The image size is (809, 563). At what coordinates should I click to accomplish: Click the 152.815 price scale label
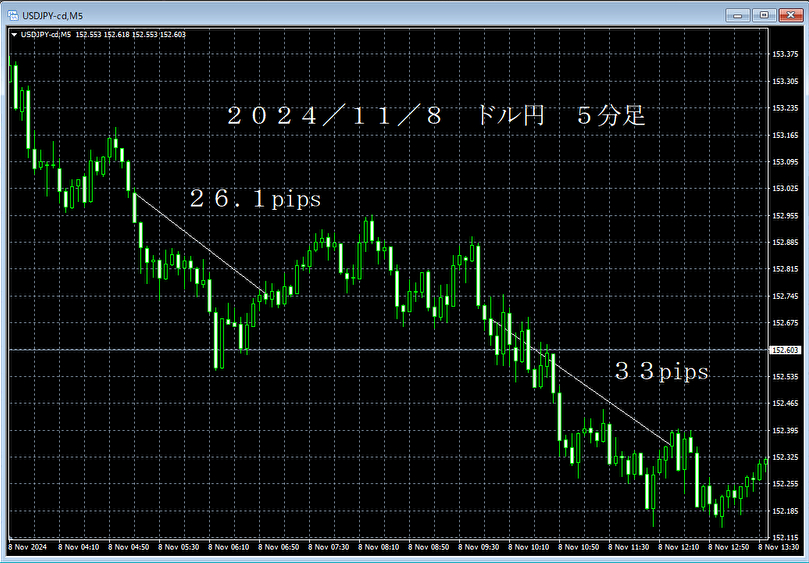pos(785,269)
